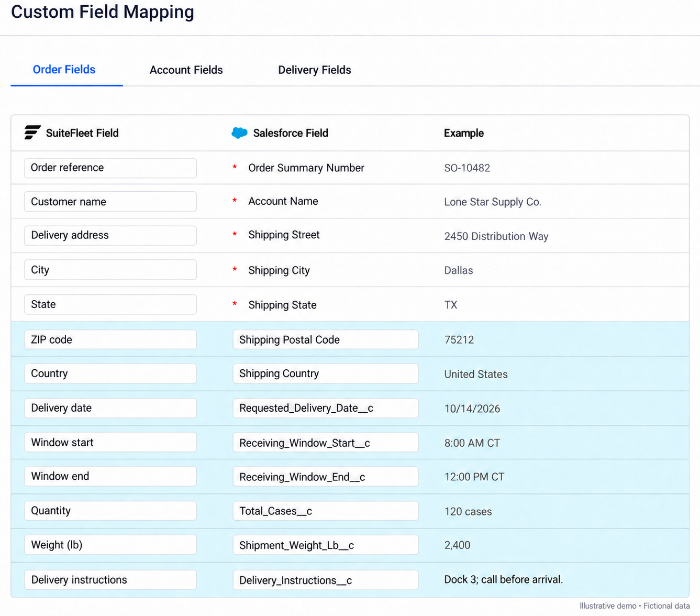Click the State SuiteFleet field
The image size is (700, 616).
pos(110,304)
